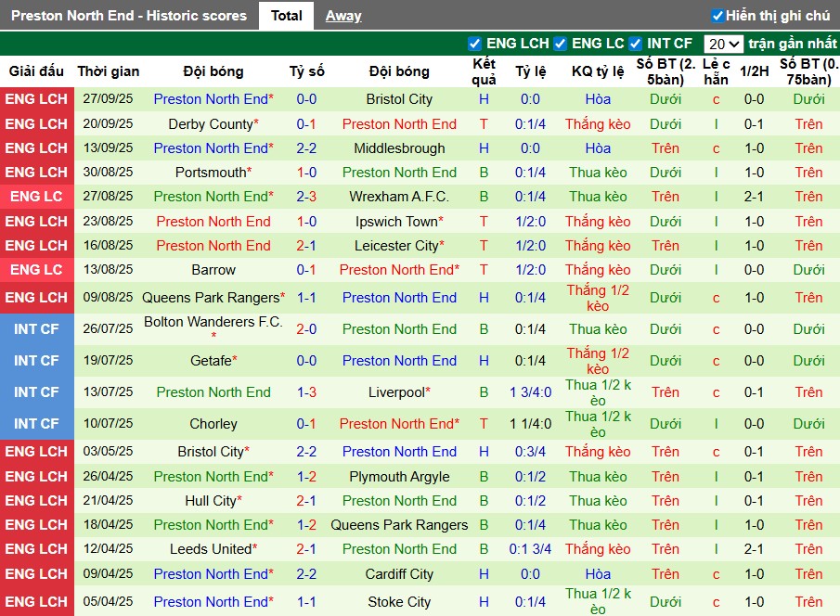Click the INT CF badge on the Liverpool match row

[36, 392]
